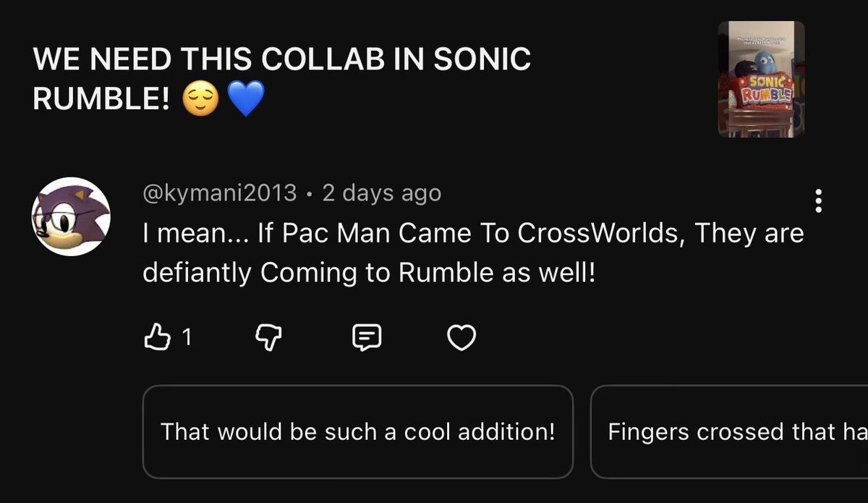Tap the like count number 1
The image size is (868, 503).
click(x=187, y=338)
